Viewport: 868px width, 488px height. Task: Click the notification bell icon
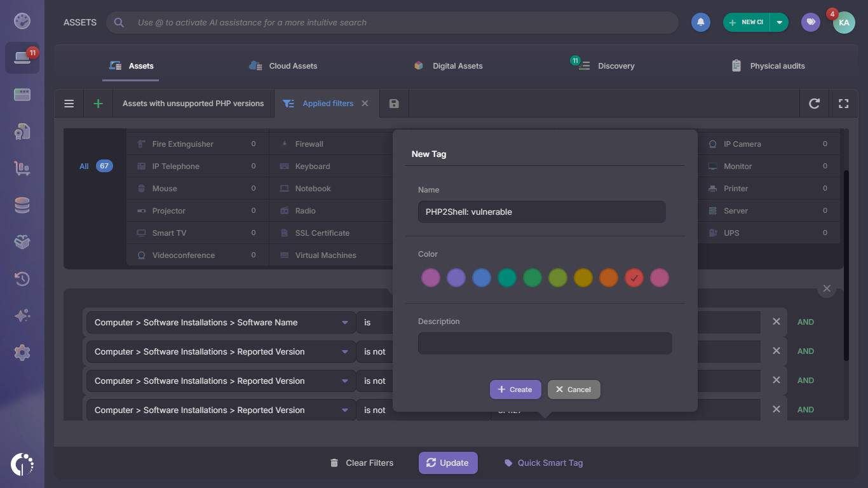coord(701,22)
